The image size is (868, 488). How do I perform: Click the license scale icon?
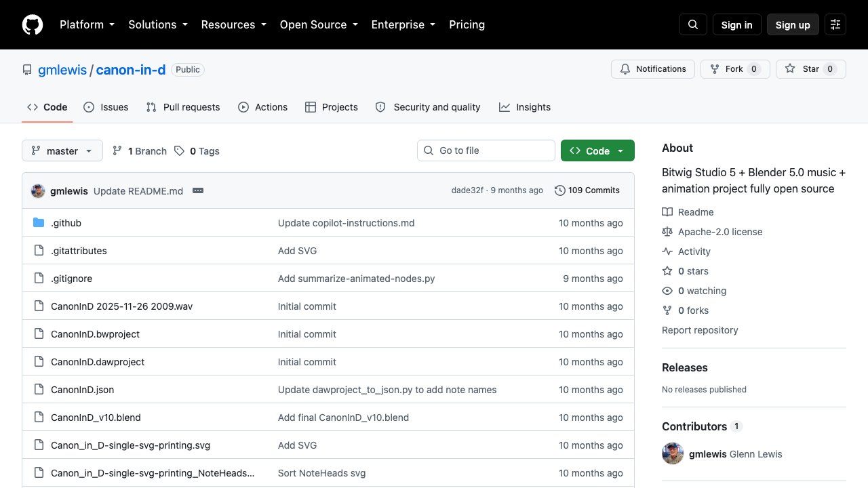pos(667,232)
